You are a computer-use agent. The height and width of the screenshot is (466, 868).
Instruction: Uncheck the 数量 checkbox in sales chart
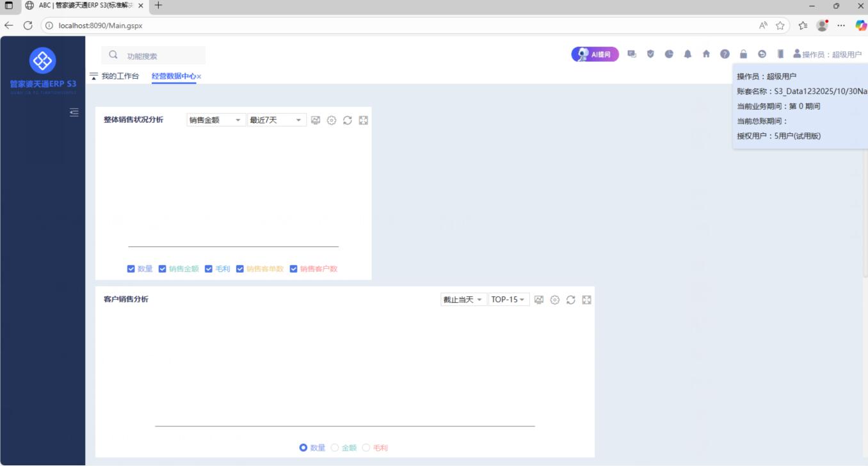[131, 269]
